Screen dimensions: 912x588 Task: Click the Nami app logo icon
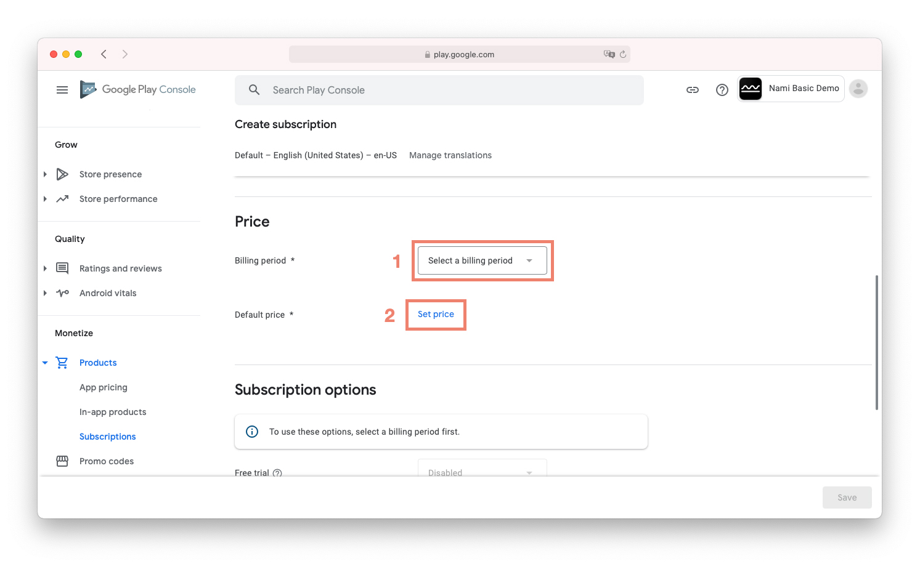pos(751,89)
